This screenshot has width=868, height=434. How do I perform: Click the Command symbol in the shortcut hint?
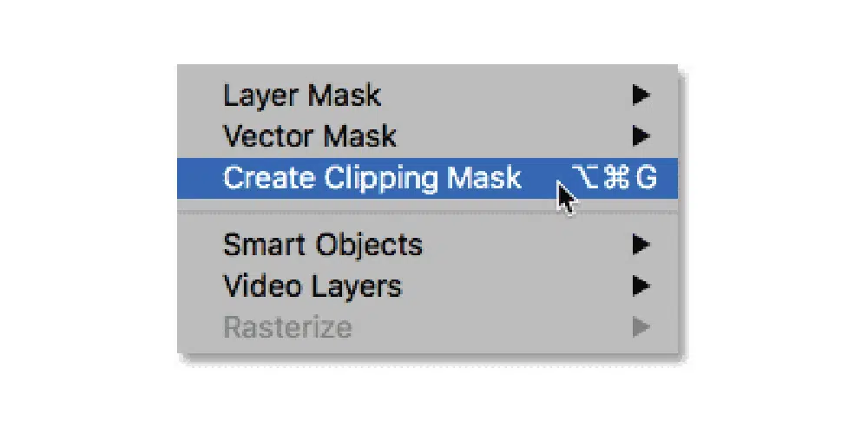pyautogui.click(x=617, y=178)
